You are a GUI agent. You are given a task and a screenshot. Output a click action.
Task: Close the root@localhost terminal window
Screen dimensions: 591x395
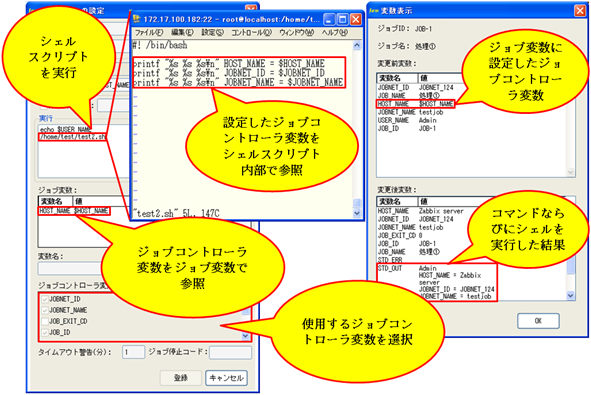[x=355, y=19]
